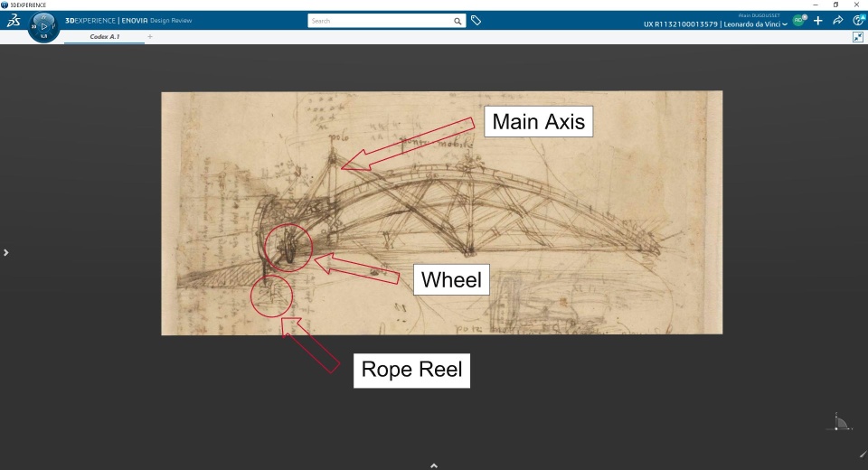This screenshot has height=470, width=868.
Task: Click the Alain DUGOUSSET user name
Action: tap(759, 15)
